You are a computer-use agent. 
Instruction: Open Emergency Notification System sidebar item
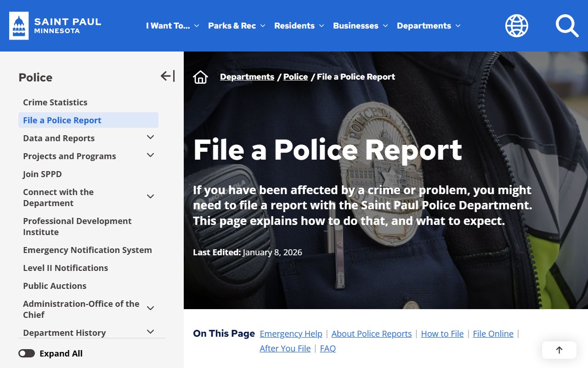87,250
